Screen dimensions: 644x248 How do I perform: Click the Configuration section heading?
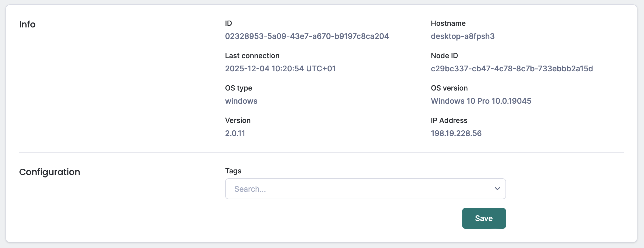(x=49, y=172)
